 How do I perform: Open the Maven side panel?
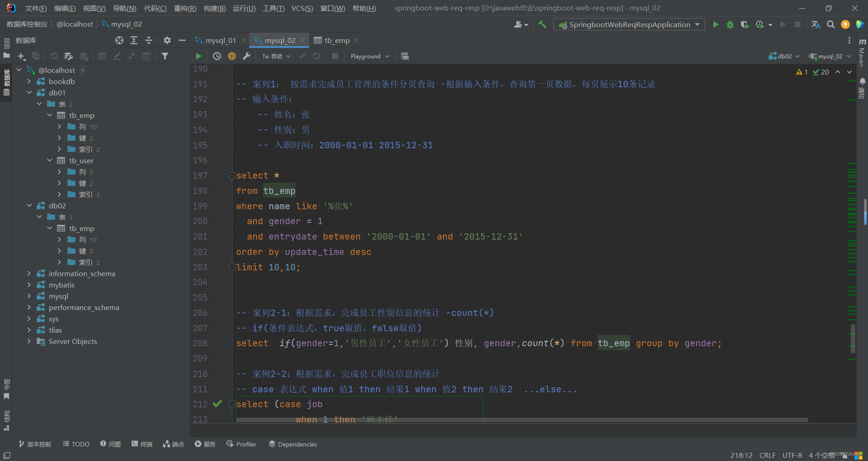[862, 53]
